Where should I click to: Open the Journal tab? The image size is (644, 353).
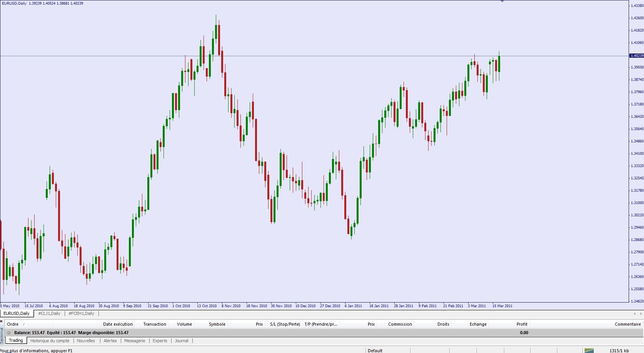click(x=182, y=341)
